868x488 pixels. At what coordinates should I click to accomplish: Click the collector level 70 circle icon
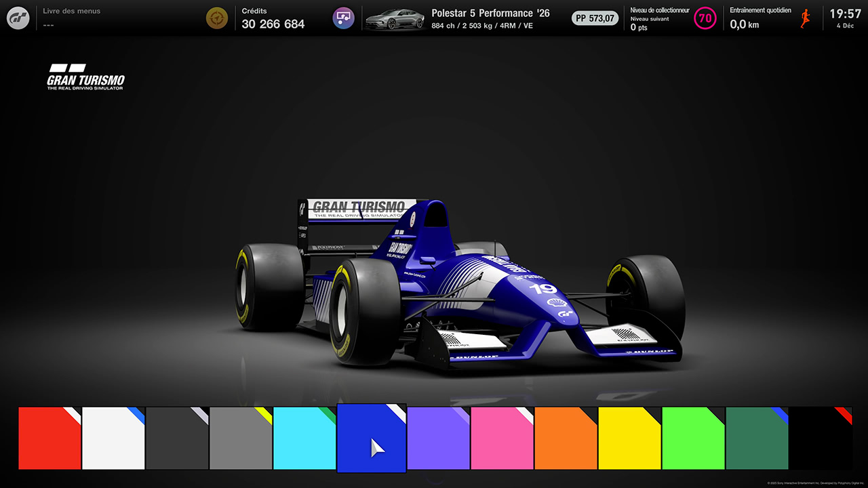[x=705, y=18]
